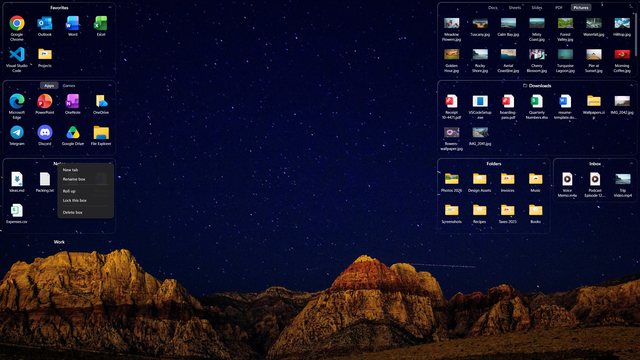The image size is (640, 360).
Task: Open Trip Video.mp4 thumbnail in Inbox
Action: click(x=623, y=179)
